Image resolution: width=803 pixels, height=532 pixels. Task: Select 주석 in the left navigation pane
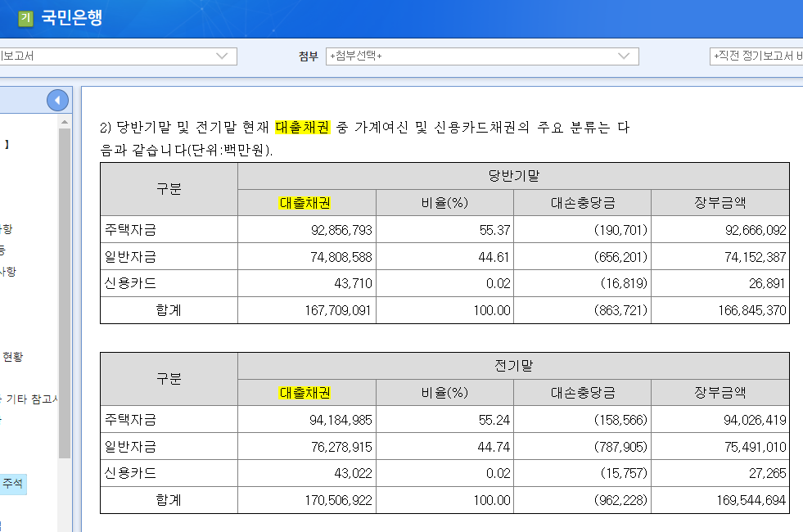click(12, 484)
